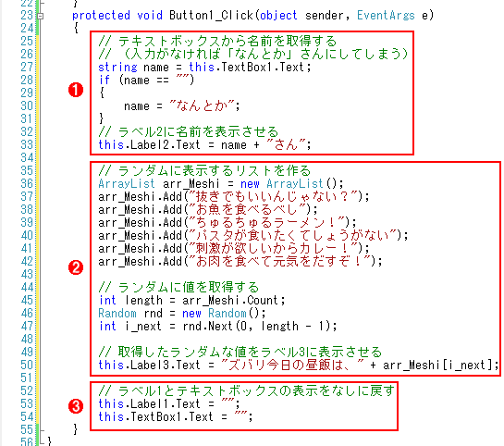Click this.Label2.Text on line 33

coord(150,144)
